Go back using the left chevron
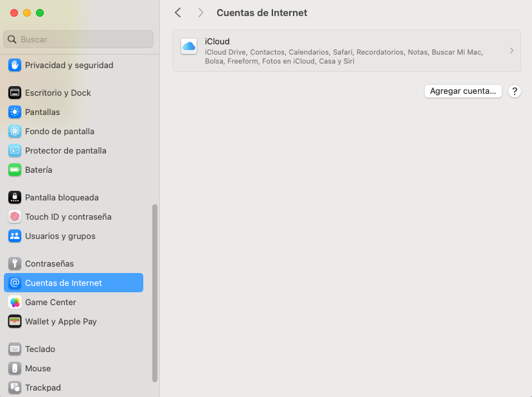The image size is (532, 397). [x=178, y=13]
